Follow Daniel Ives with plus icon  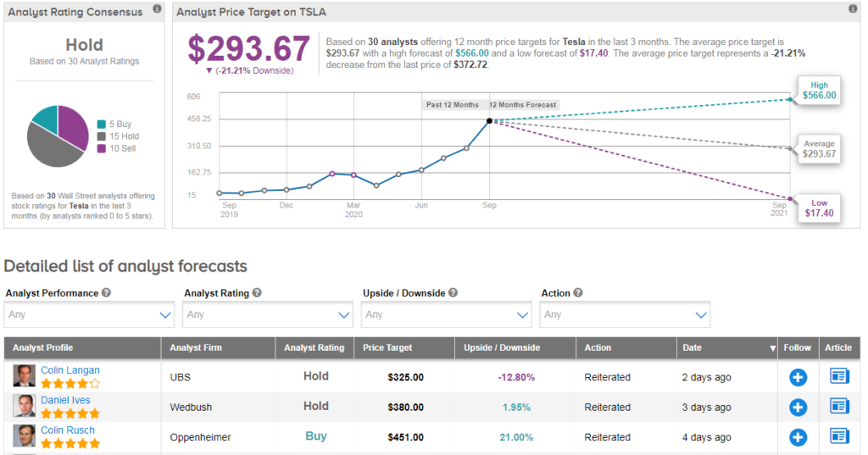pyautogui.click(x=798, y=408)
